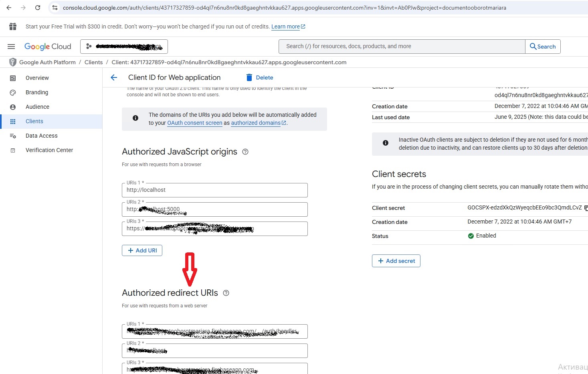Edit redirect URIs 2 field
The height and width of the screenshot is (374, 588).
click(x=215, y=351)
